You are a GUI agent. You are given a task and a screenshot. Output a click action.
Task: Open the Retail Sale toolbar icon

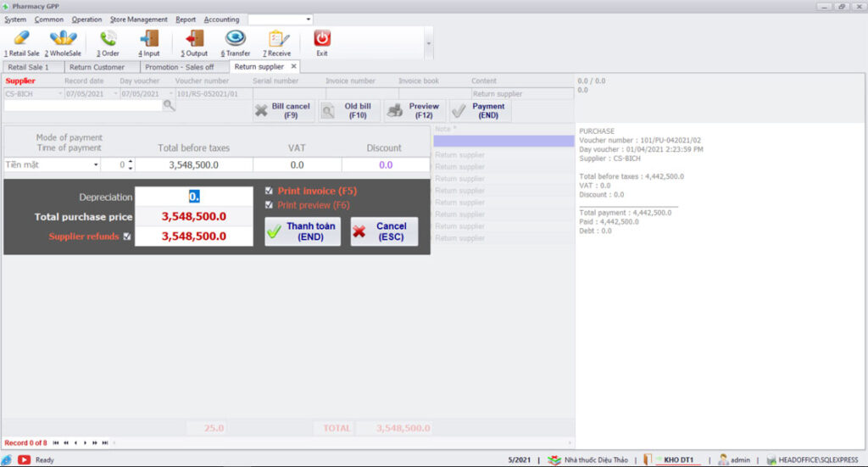click(21, 39)
